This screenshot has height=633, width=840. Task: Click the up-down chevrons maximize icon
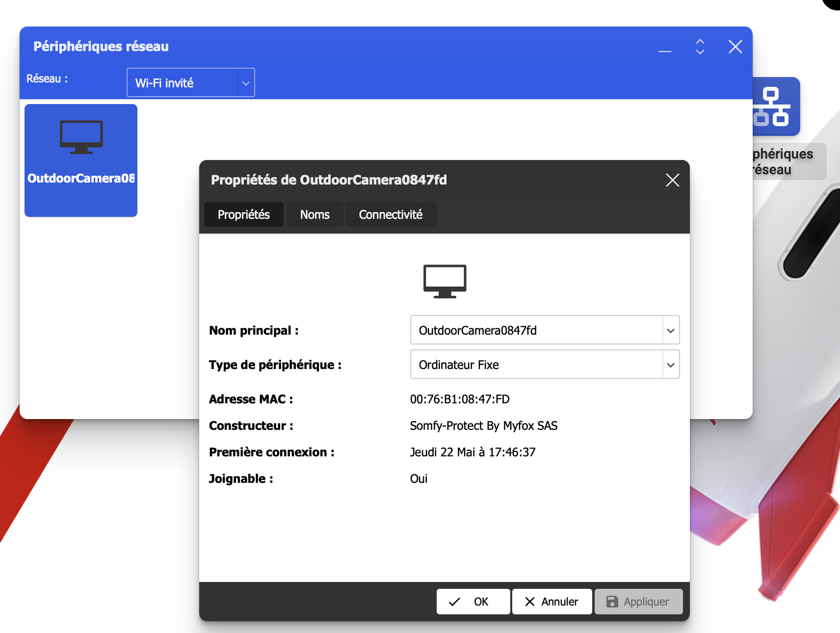coord(700,47)
